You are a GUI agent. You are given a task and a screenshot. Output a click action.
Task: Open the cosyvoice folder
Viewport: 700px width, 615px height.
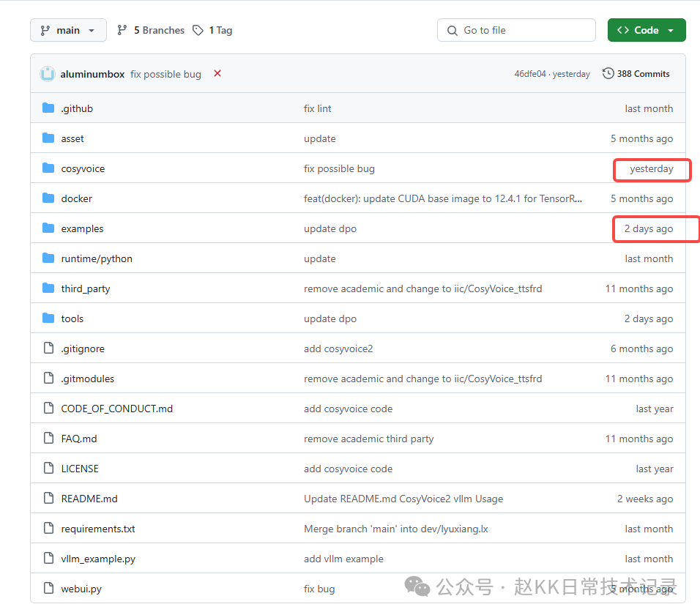83,168
